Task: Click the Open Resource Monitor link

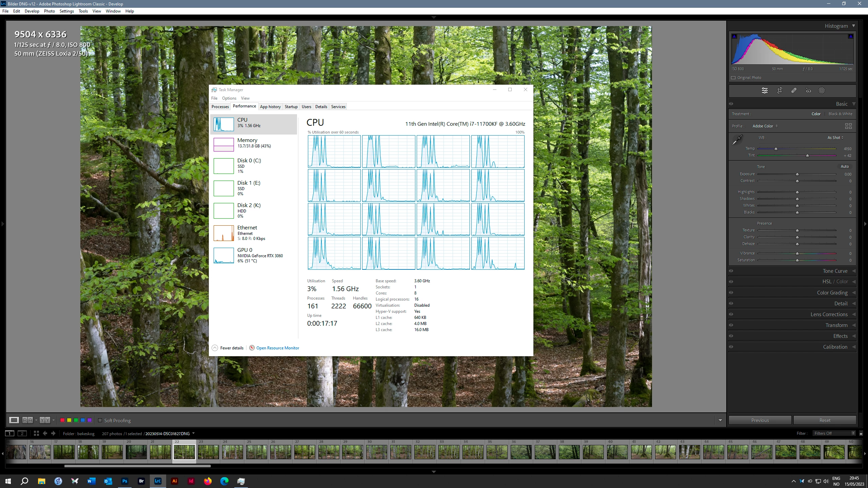Action: click(x=277, y=348)
